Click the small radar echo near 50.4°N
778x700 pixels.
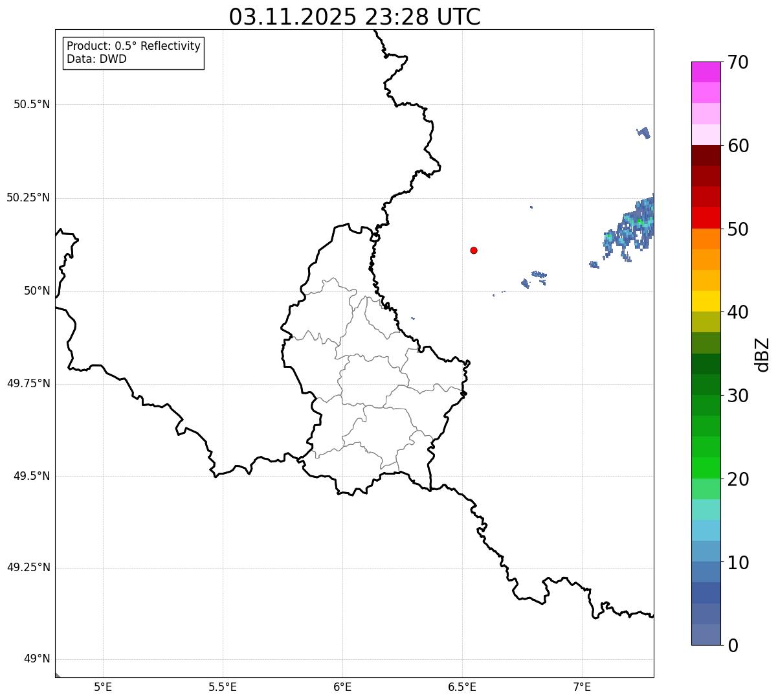tap(644, 133)
